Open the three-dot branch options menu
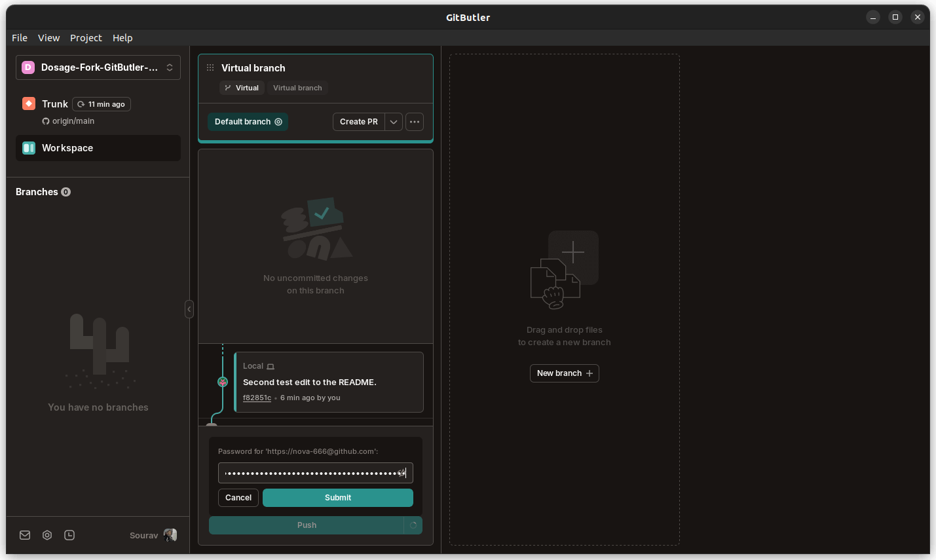This screenshot has height=560, width=936. [414, 121]
